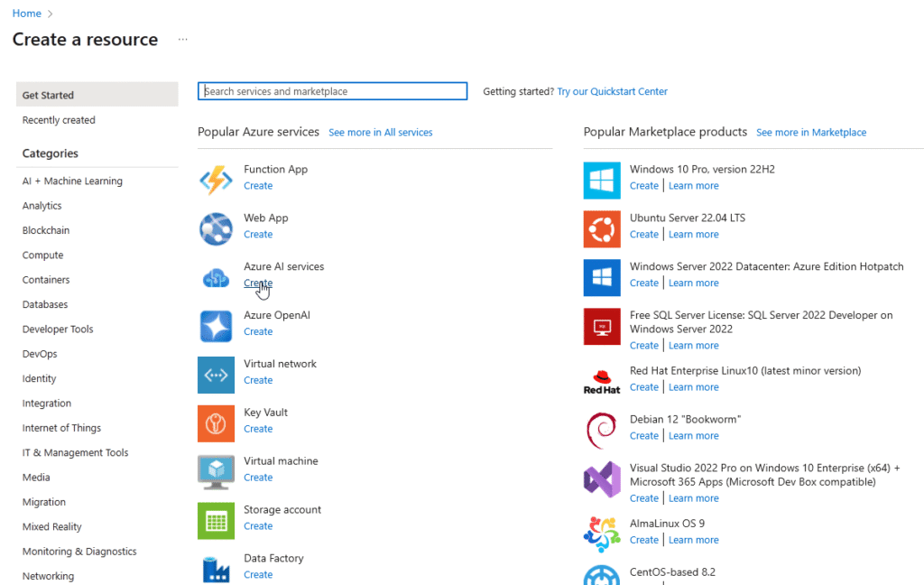Click Create under Virtual network

tap(258, 380)
